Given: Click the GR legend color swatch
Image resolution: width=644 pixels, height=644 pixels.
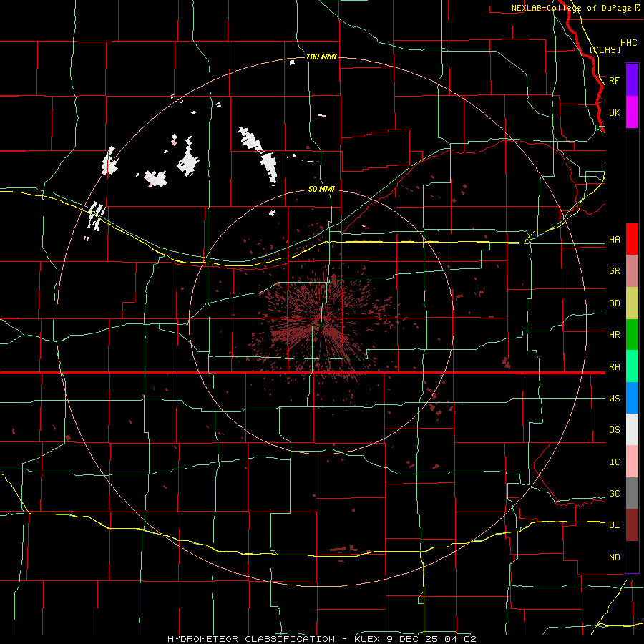Looking at the screenshot, I should 632,271.
